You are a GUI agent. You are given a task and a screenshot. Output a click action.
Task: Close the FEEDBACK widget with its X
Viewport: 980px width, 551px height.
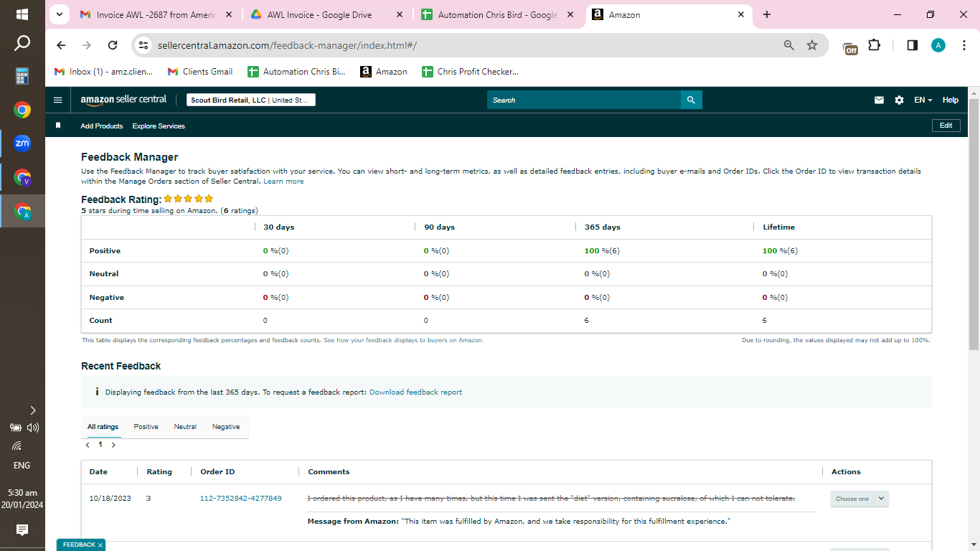tap(100, 545)
